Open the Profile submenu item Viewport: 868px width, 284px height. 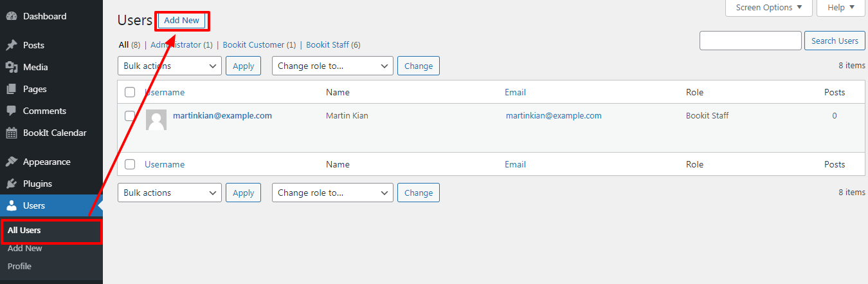tap(19, 266)
